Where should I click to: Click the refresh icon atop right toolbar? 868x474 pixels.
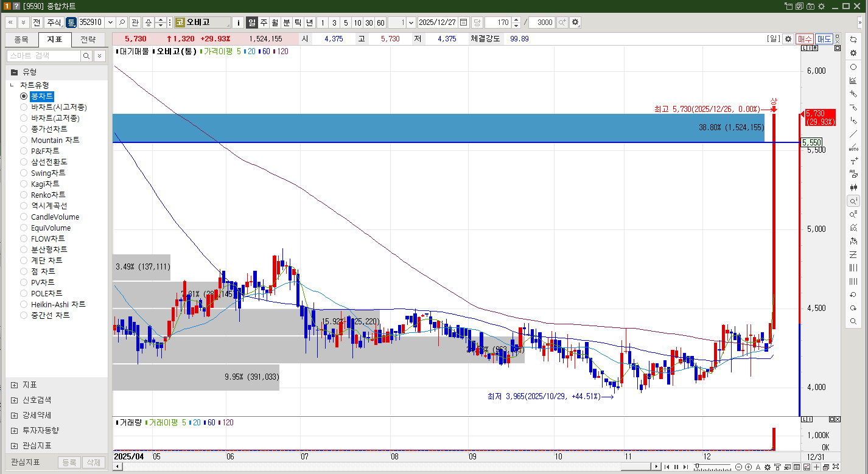coord(853,40)
